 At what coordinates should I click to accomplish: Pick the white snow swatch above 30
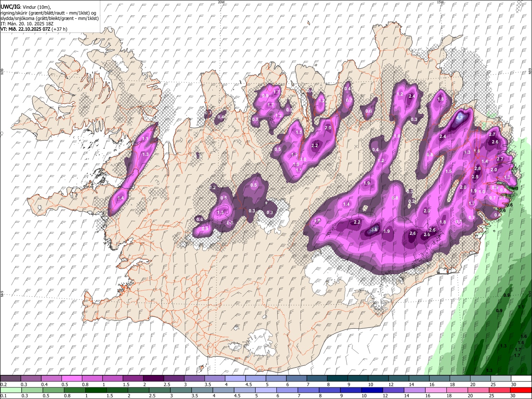pos(521,379)
